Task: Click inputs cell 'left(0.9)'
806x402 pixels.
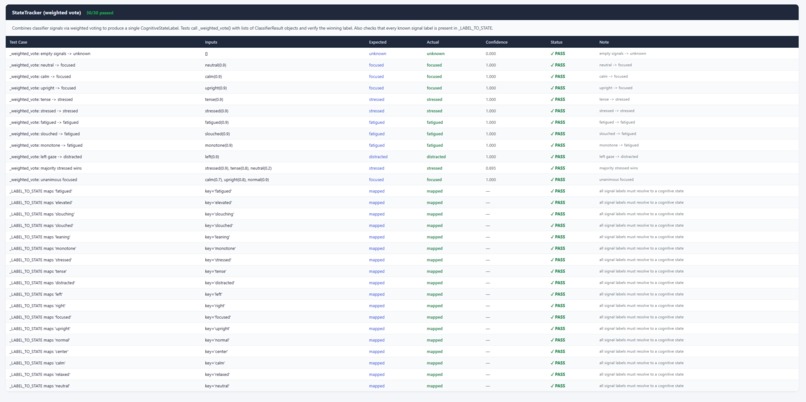Action: (x=212, y=157)
